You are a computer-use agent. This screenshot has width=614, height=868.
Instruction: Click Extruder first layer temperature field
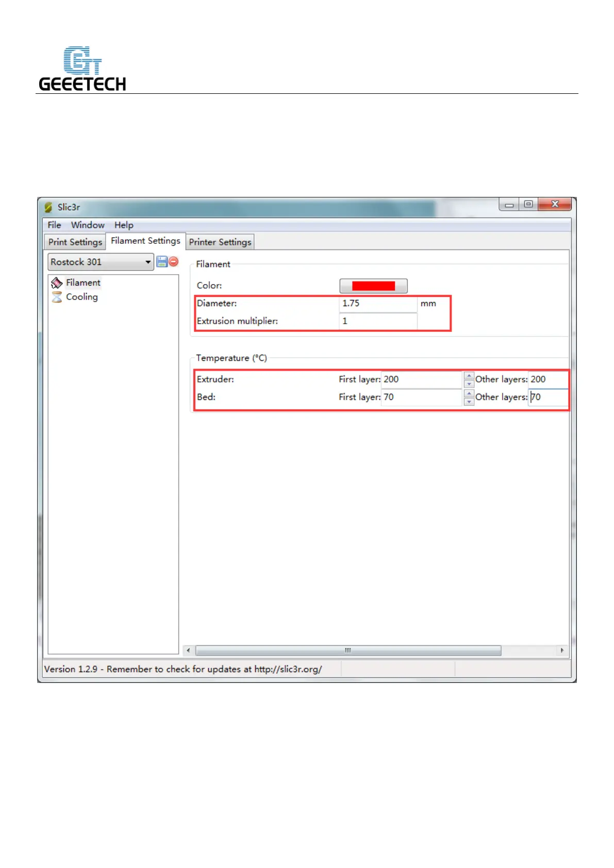pyautogui.click(x=422, y=379)
